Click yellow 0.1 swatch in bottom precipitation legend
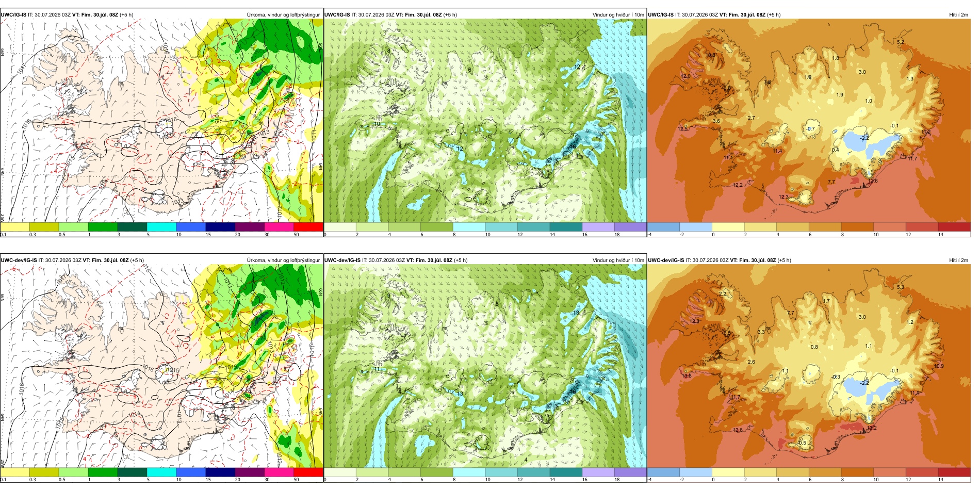 click(x=14, y=472)
